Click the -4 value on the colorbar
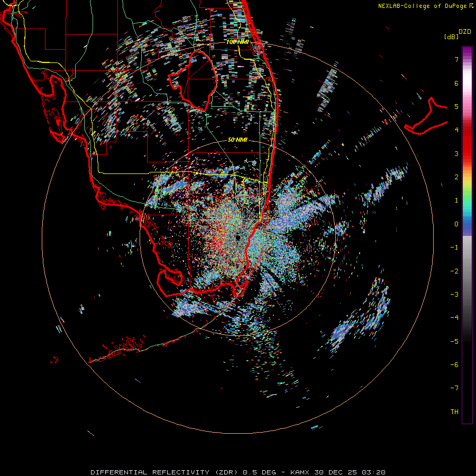The height and width of the screenshot is (476, 476). point(454,317)
